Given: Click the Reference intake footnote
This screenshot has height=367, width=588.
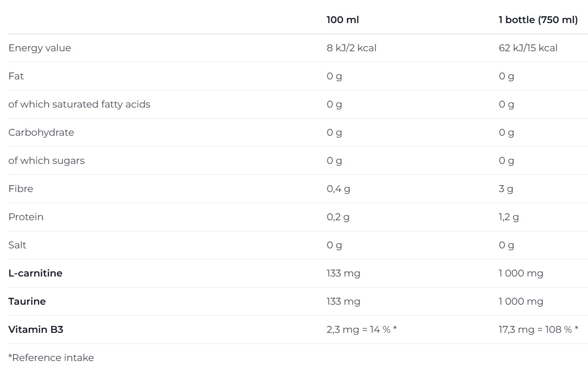Looking at the screenshot, I should pos(51,358).
